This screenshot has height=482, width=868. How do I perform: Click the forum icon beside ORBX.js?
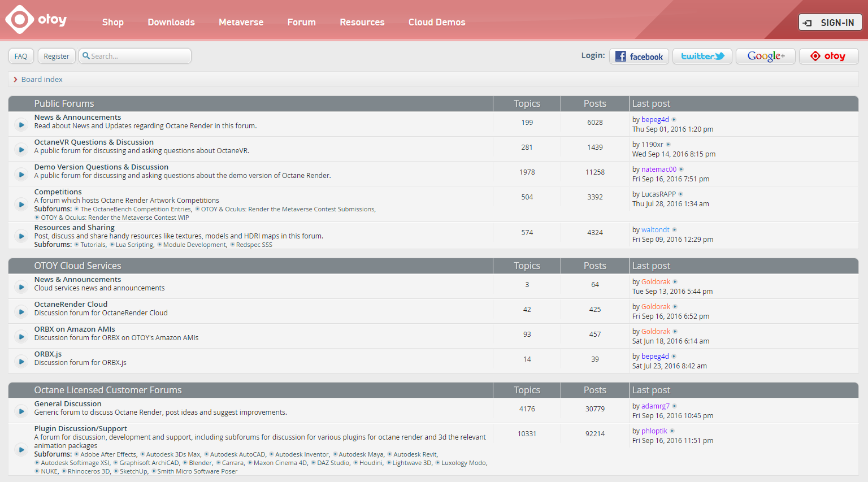(x=21, y=361)
